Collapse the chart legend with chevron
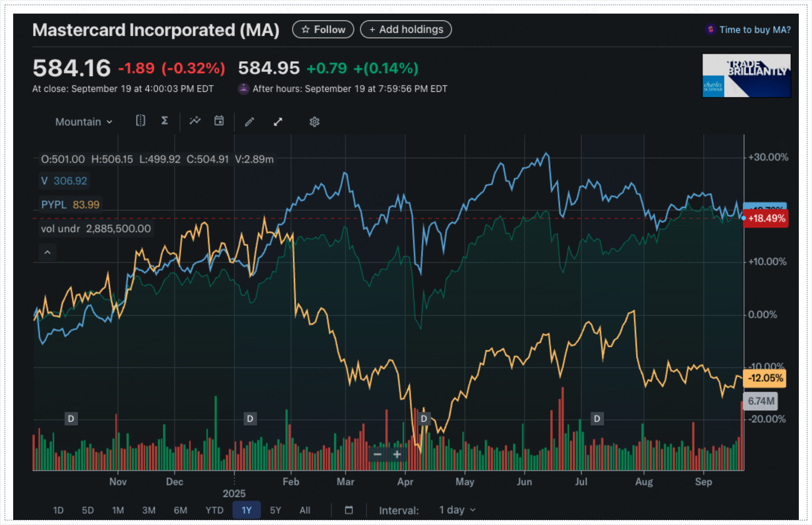This screenshot has height=525, width=812. point(48,253)
